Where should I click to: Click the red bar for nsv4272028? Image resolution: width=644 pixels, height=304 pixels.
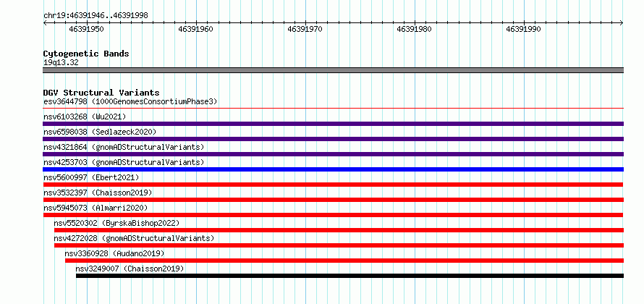pos(339,245)
